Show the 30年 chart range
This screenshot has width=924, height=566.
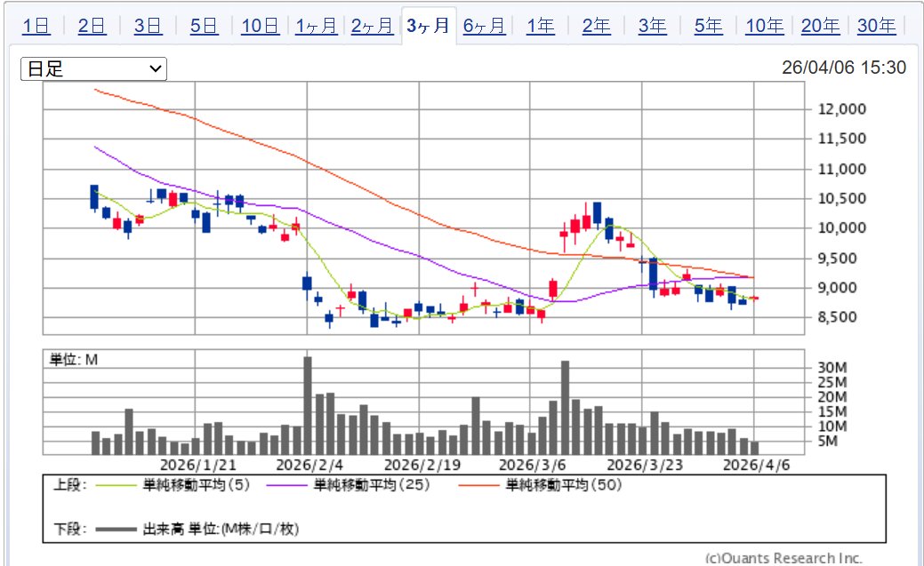pyautogui.click(x=876, y=26)
